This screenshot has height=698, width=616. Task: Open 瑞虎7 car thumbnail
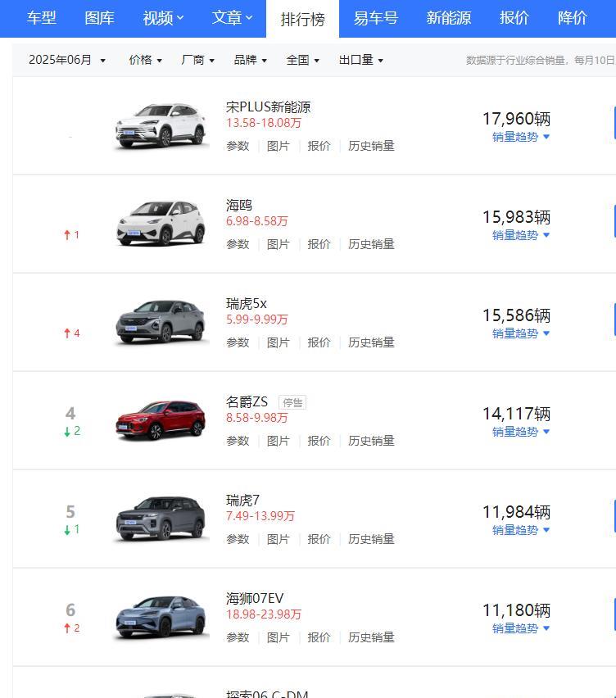click(x=161, y=519)
